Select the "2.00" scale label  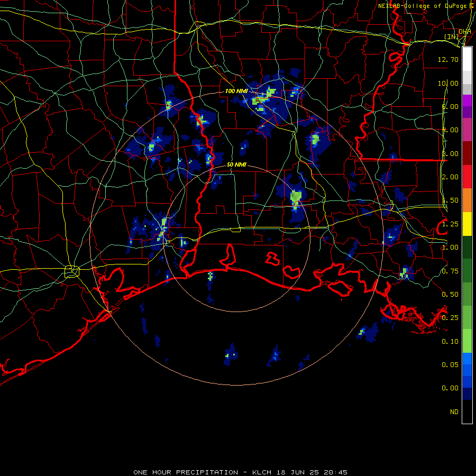coord(450,177)
